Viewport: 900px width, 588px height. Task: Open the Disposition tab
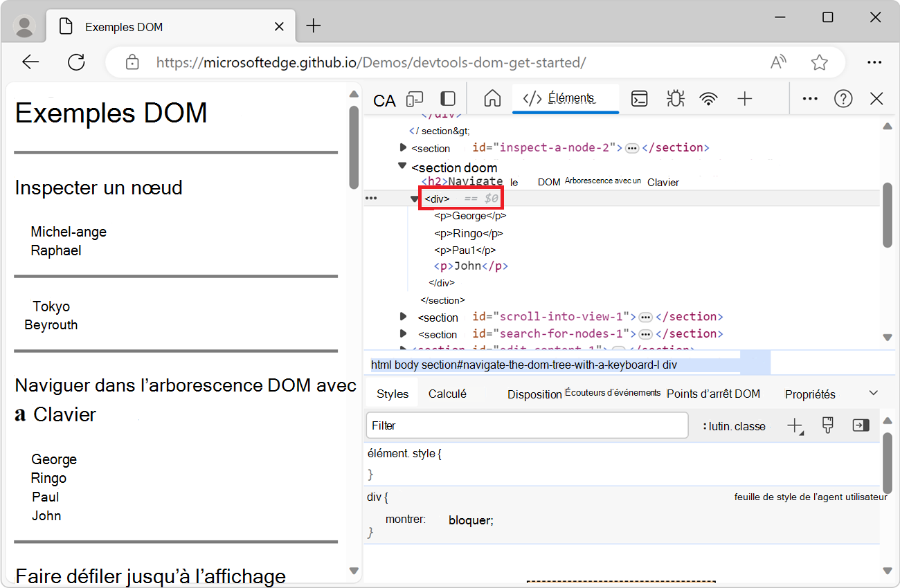[x=534, y=394]
